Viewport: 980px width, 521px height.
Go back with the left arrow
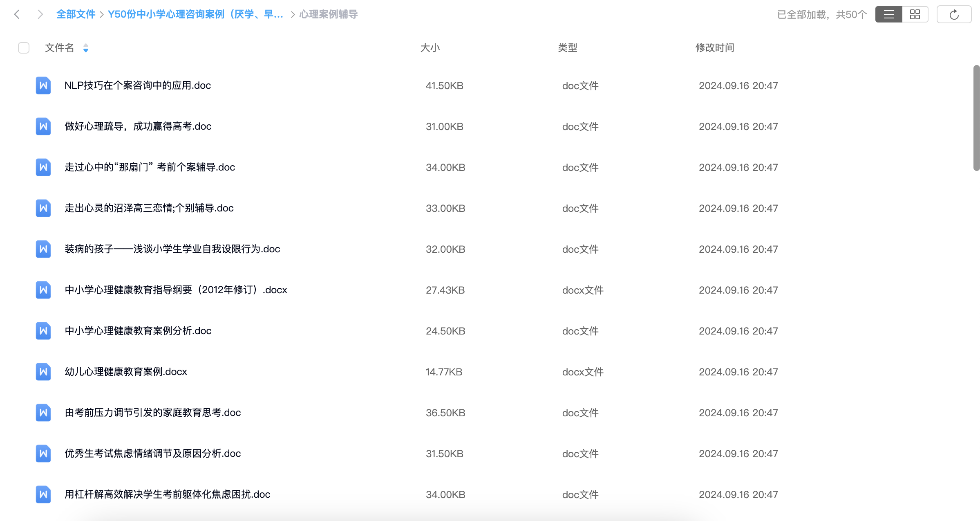(x=17, y=14)
